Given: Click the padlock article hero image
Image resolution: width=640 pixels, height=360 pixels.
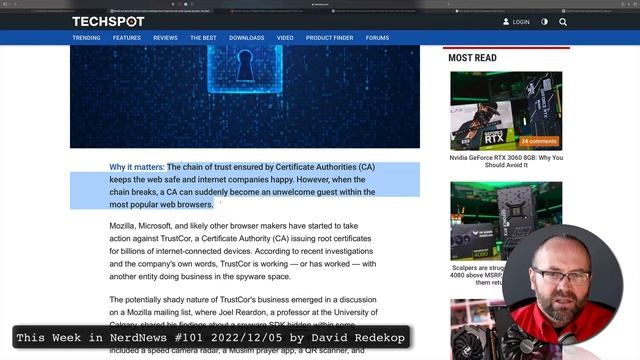Looking at the screenshot, I should pyautogui.click(x=245, y=96).
